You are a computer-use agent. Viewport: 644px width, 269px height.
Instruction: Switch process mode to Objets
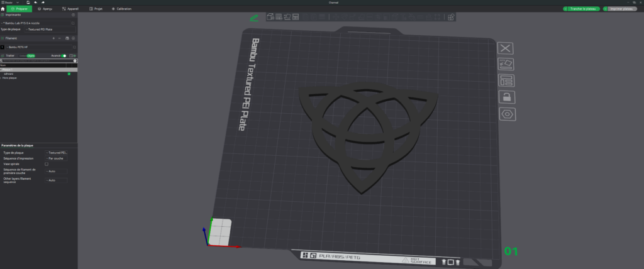tap(31, 55)
